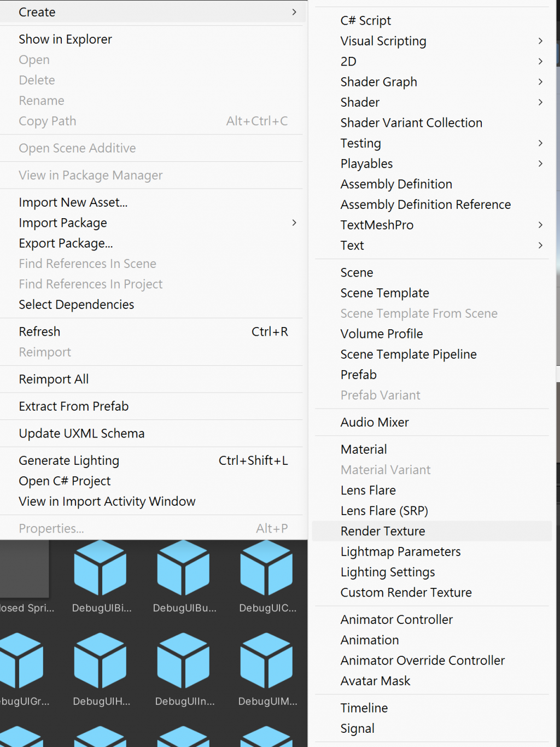Viewport: 560px width, 747px height.
Task: Select Open C# Project
Action: pos(65,481)
